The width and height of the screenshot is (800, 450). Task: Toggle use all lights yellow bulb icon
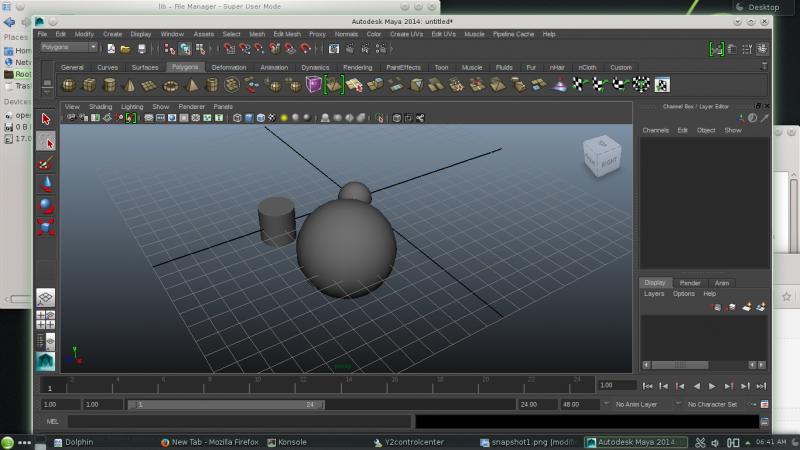[x=284, y=118]
